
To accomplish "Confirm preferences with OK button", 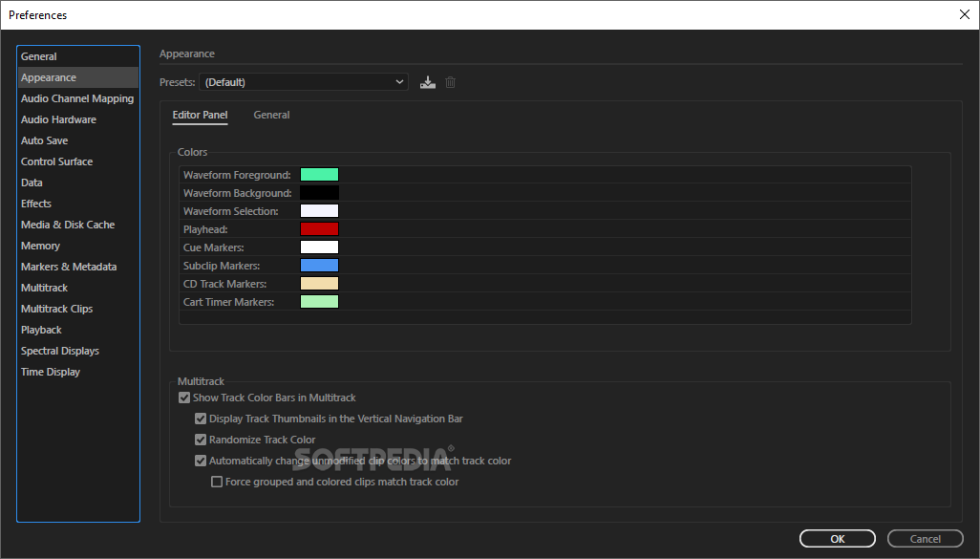I will pos(838,539).
